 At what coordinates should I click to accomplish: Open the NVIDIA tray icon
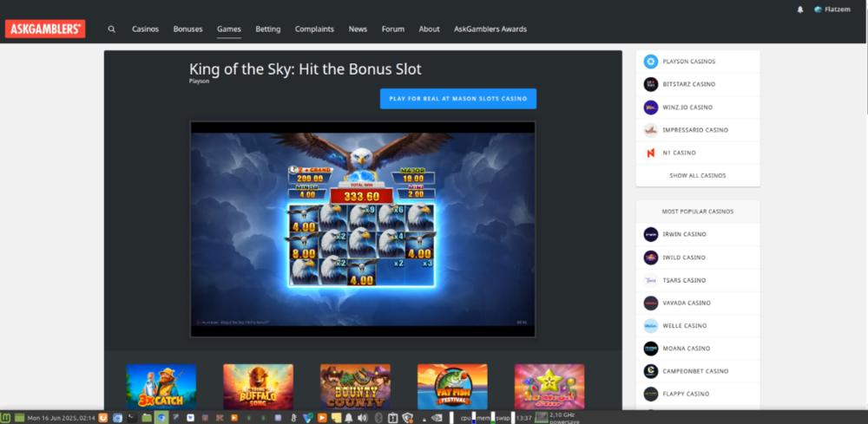point(437,417)
